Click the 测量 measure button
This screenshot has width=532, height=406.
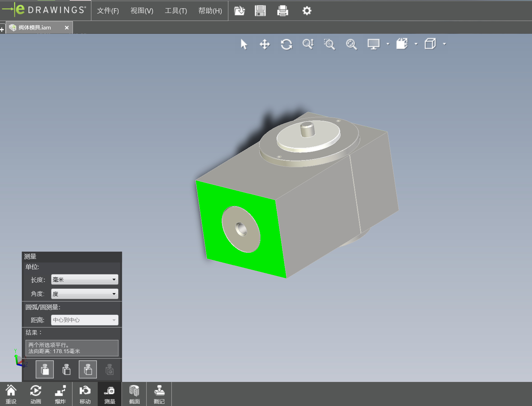[x=110, y=394]
